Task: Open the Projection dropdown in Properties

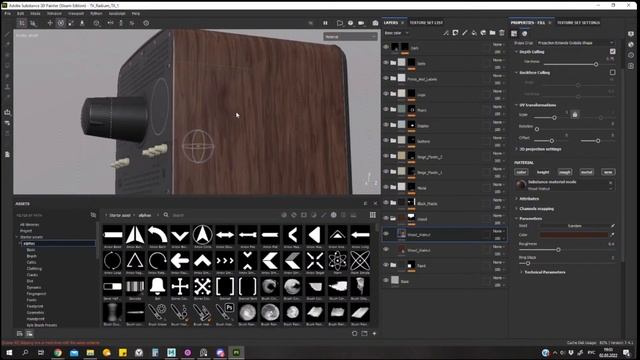Action: pyautogui.click(x=575, y=42)
